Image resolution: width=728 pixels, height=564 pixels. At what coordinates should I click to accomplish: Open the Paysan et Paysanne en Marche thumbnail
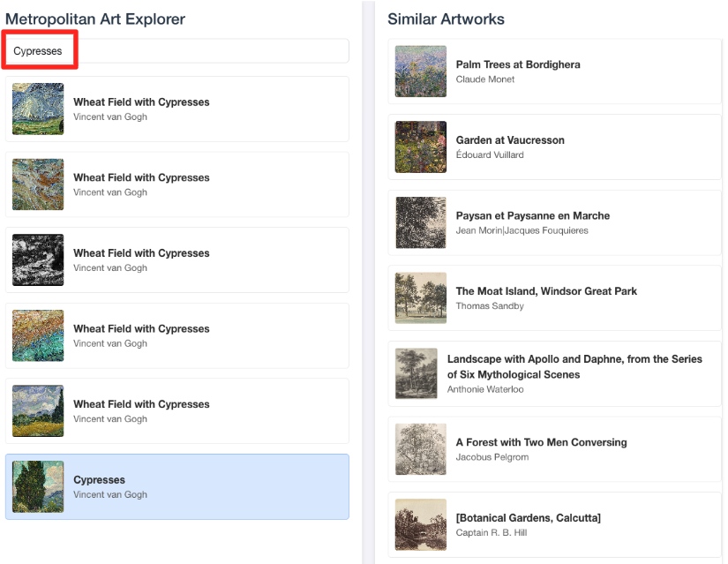[x=421, y=222]
